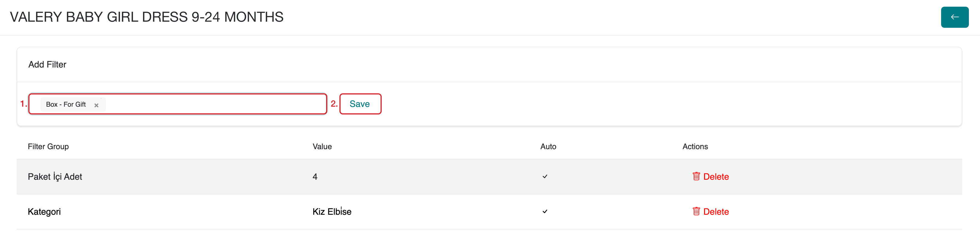This screenshot has width=980, height=240.
Task: Click trash icon in Paket İçi Adet row
Action: [x=696, y=176]
